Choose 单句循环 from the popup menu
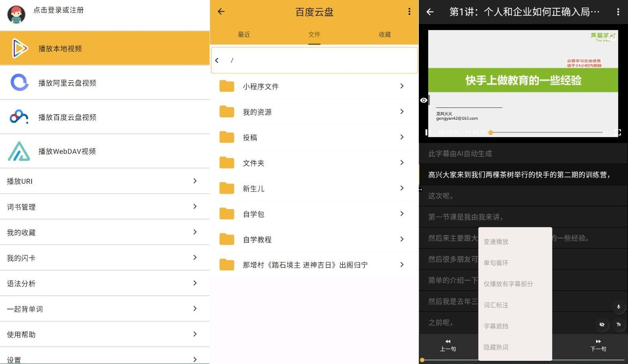The width and height of the screenshot is (628, 364). point(496,263)
